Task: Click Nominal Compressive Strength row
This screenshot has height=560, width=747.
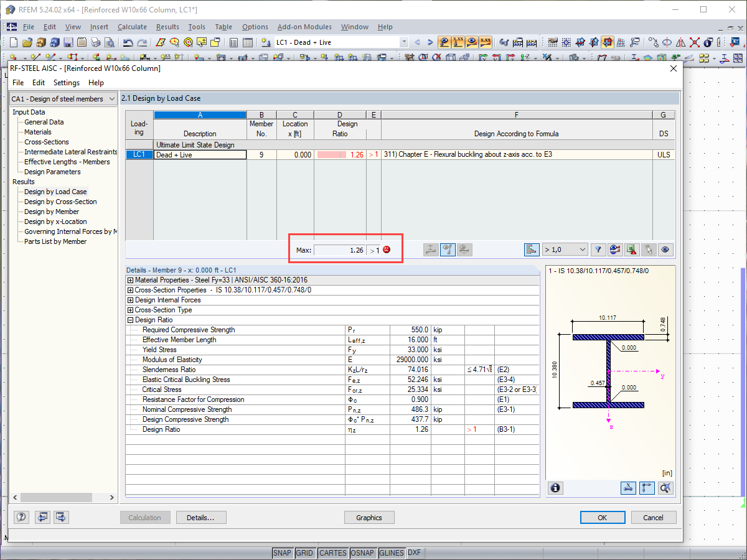Action: tap(332, 409)
